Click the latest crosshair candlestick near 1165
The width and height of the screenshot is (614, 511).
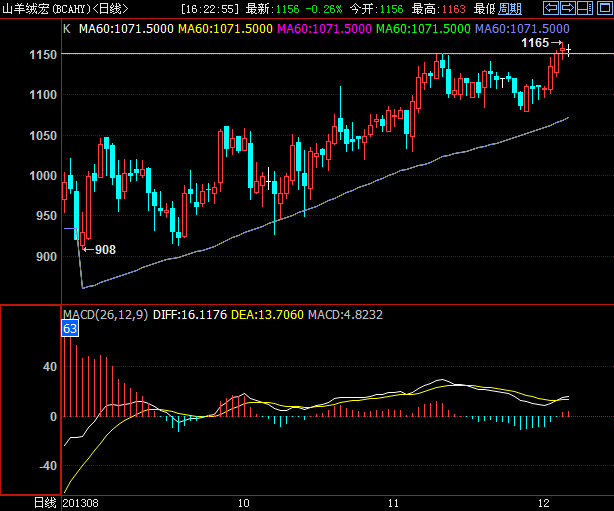pos(568,50)
